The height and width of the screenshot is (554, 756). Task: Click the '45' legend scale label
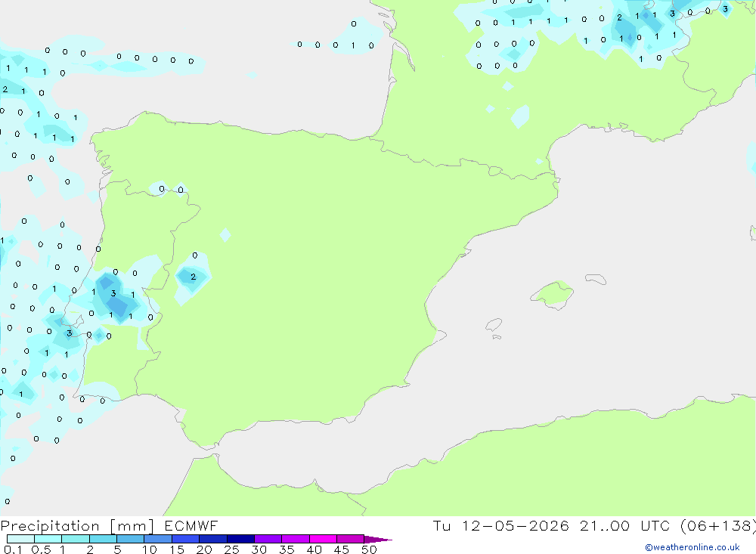(x=342, y=549)
